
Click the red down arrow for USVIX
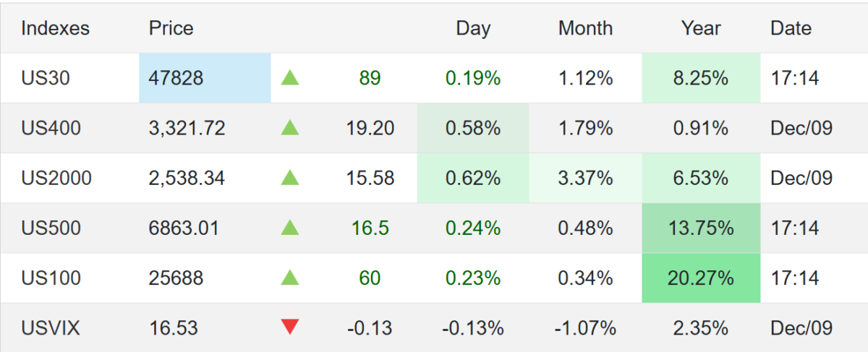(290, 327)
